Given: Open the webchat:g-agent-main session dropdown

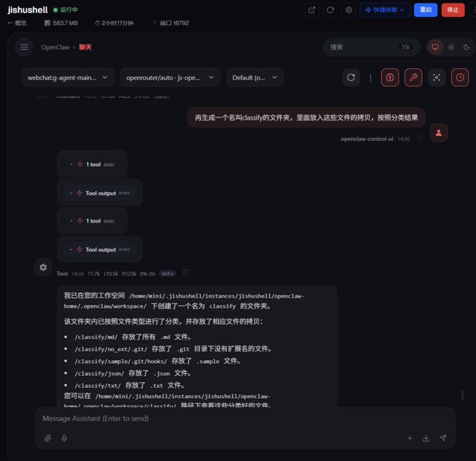Looking at the screenshot, I should tap(68, 78).
